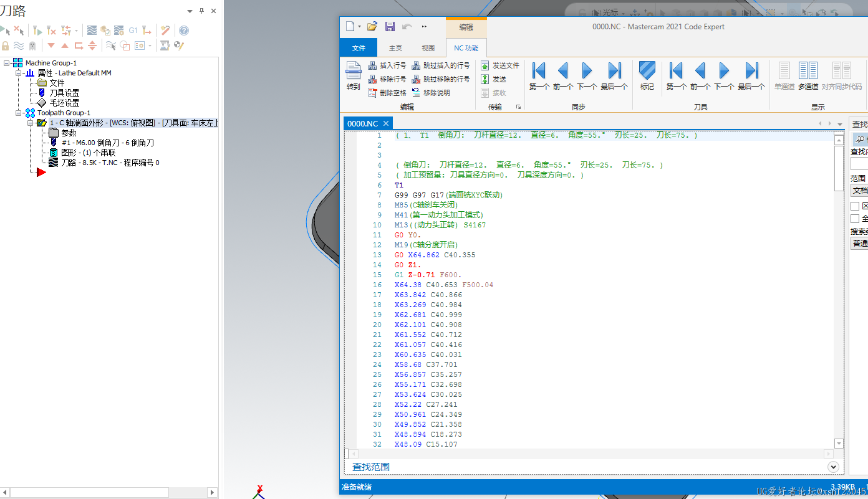Viewport: 868px width, 499px height.
Task: Open the dropdown arrow beside New file icon
Action: pyautogui.click(x=360, y=27)
